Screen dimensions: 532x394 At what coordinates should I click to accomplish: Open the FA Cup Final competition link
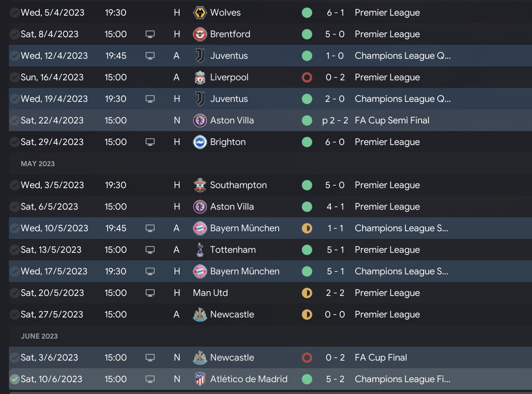point(381,358)
